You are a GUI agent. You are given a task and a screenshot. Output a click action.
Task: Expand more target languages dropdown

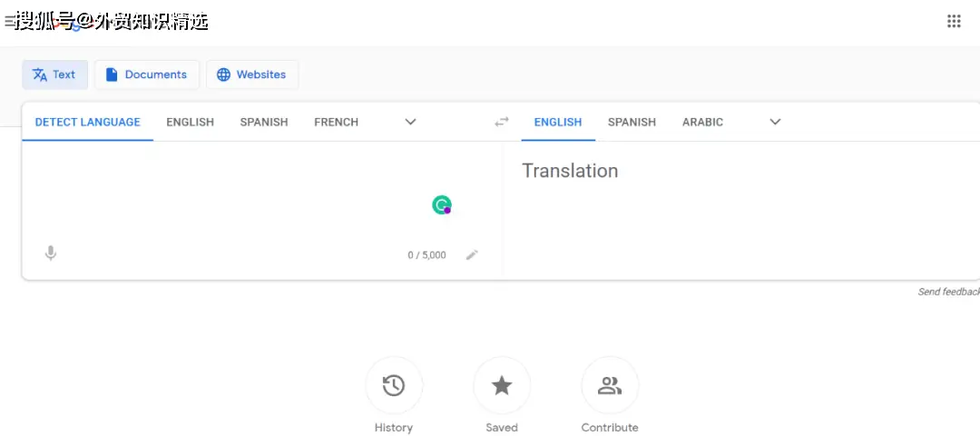click(x=775, y=122)
